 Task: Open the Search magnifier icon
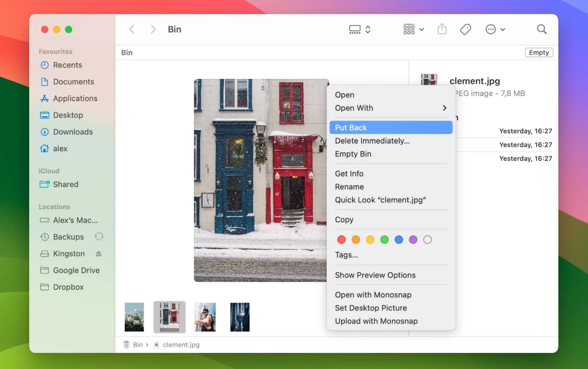click(x=541, y=30)
